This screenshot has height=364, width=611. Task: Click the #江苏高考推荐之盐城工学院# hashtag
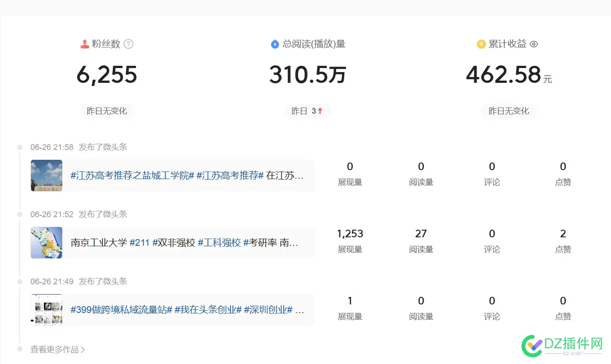pos(132,176)
